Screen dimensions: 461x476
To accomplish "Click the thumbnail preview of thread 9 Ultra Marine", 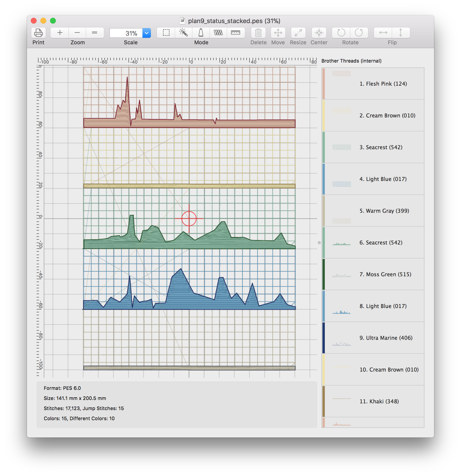I will click(342, 344).
